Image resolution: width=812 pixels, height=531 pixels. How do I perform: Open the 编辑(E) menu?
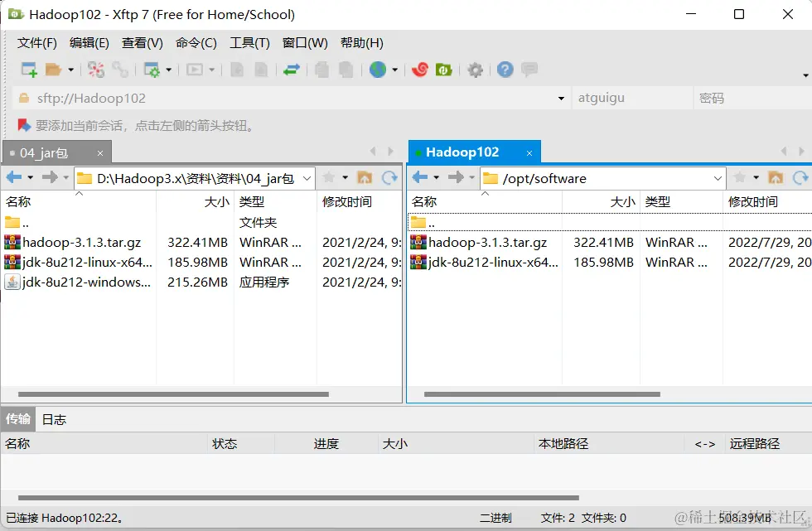pos(89,43)
